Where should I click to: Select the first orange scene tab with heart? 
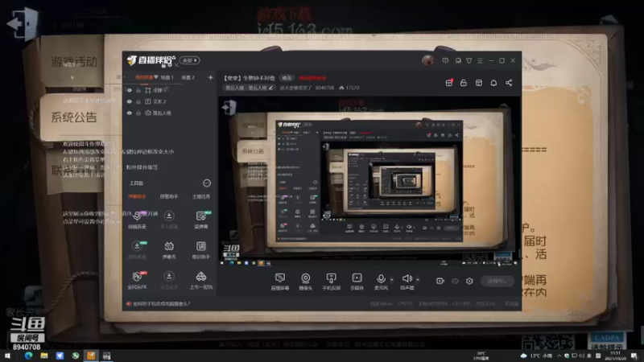click(x=147, y=77)
